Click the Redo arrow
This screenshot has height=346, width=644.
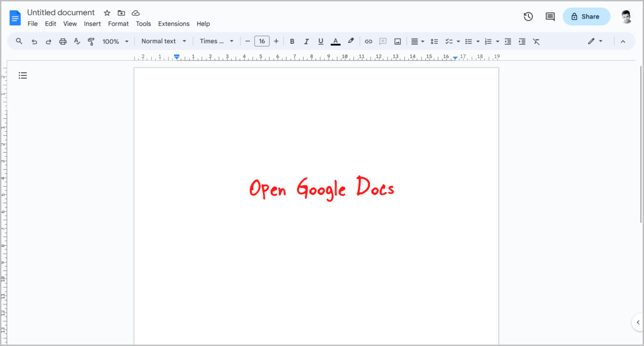click(x=49, y=41)
